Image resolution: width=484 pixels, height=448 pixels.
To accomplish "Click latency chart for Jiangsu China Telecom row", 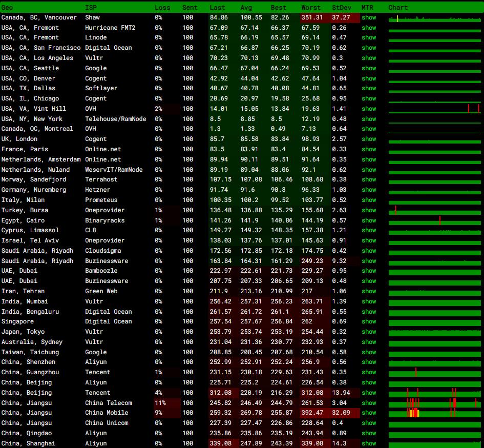I will (435, 403).
